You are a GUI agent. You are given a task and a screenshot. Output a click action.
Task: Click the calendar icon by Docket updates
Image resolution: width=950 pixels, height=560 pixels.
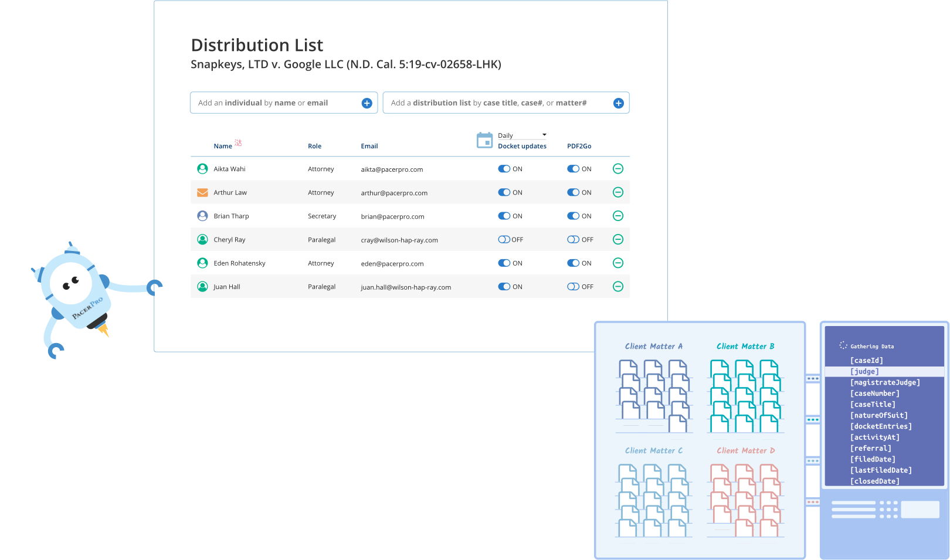pos(485,140)
